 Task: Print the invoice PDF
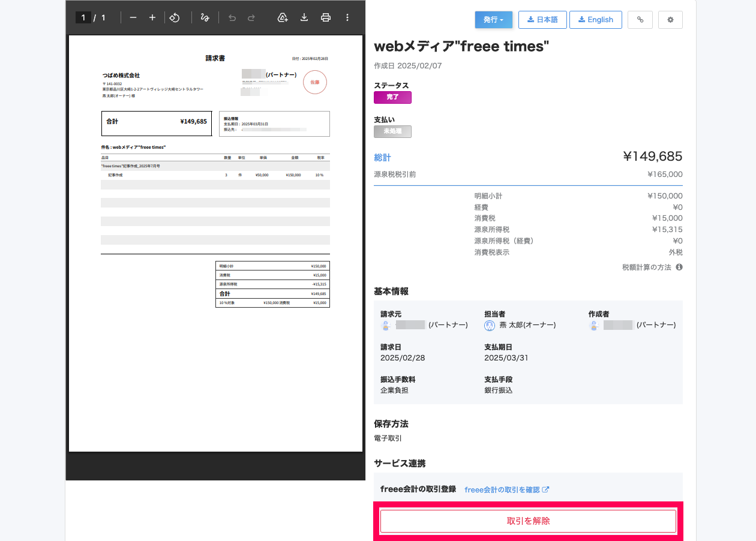click(326, 17)
